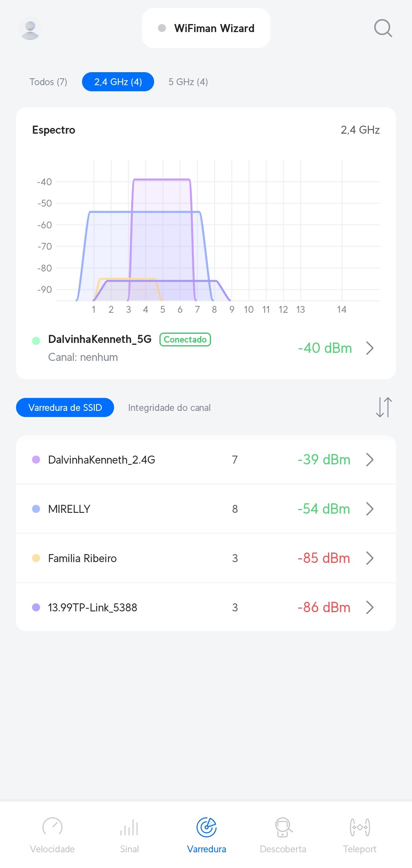Open the Velocidade speed test tab
412x868 pixels.
click(x=52, y=835)
